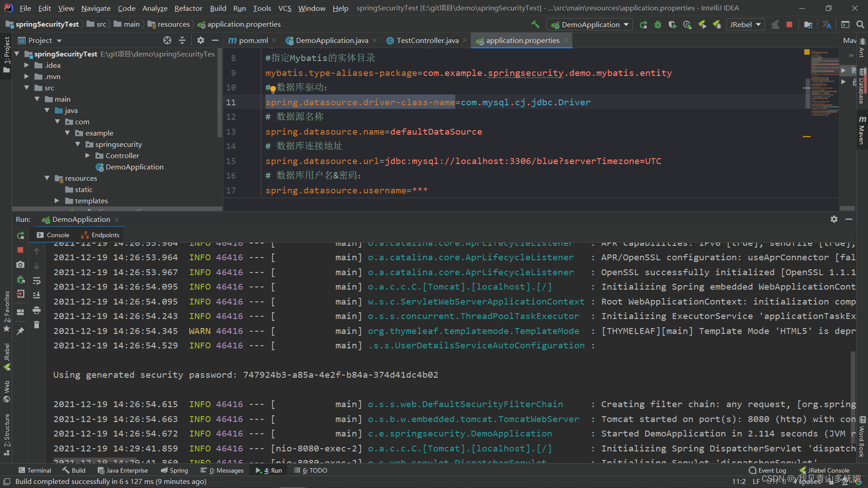
Task: Open Project panel gear options
Action: (201, 41)
